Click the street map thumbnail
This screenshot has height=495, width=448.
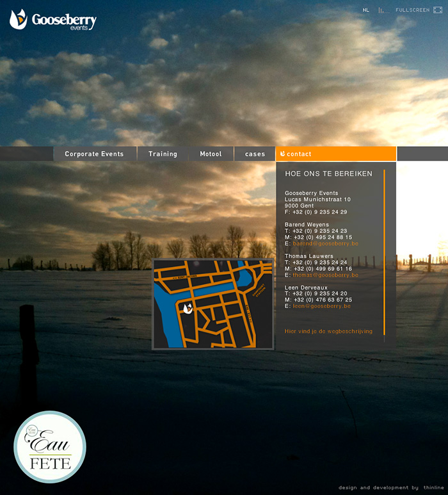point(213,304)
